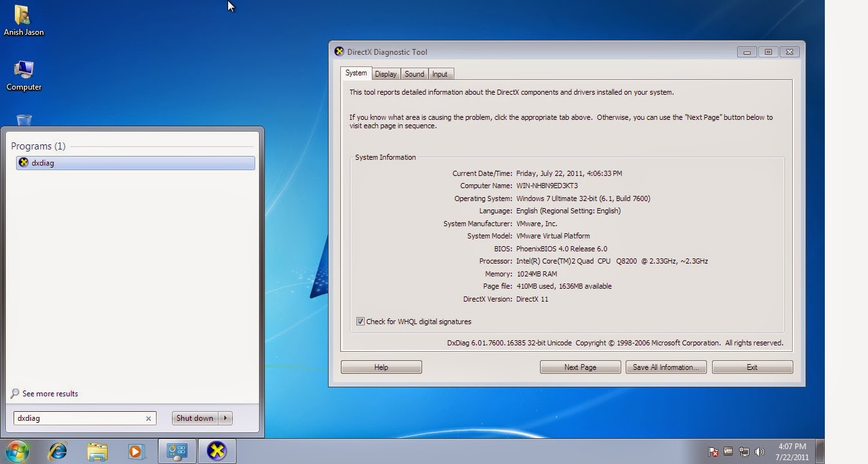Click the Current Date/Time value Friday, July 22
The image size is (868, 464).
pyautogui.click(x=569, y=173)
